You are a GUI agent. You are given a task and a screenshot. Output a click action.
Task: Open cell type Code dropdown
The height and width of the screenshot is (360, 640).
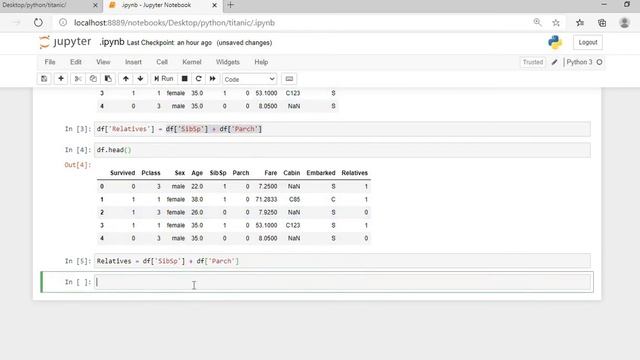[x=249, y=79]
